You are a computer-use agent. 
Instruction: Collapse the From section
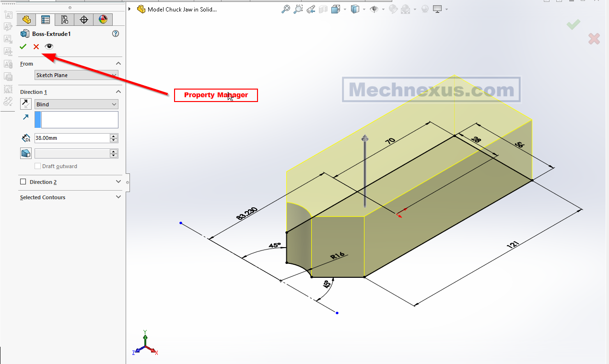[118, 64]
